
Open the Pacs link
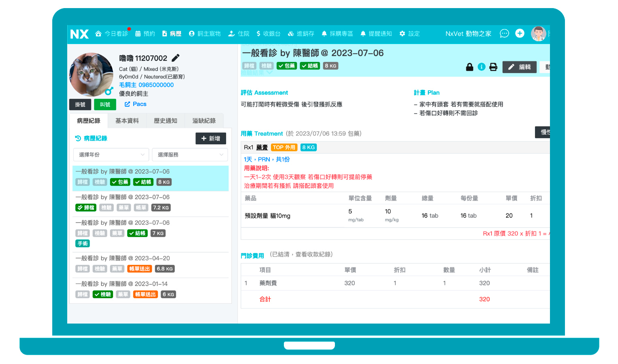click(136, 104)
